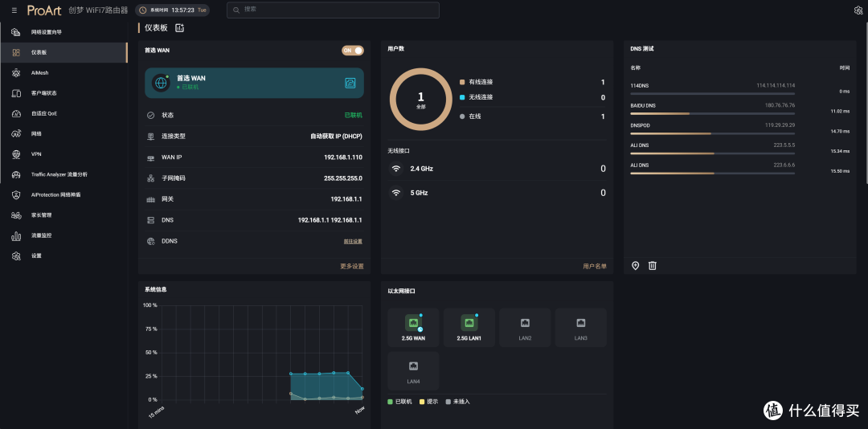Open the 家长管理 menu item
The width and height of the screenshot is (868, 429).
63,214
